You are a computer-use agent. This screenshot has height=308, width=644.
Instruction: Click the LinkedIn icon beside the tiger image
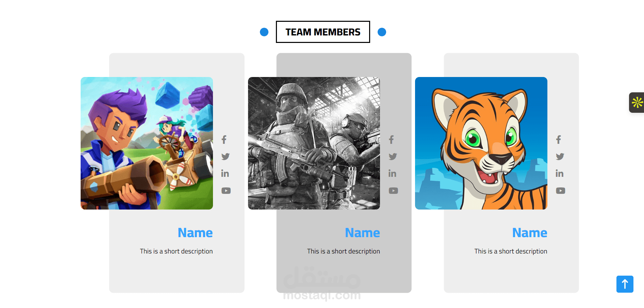click(559, 173)
